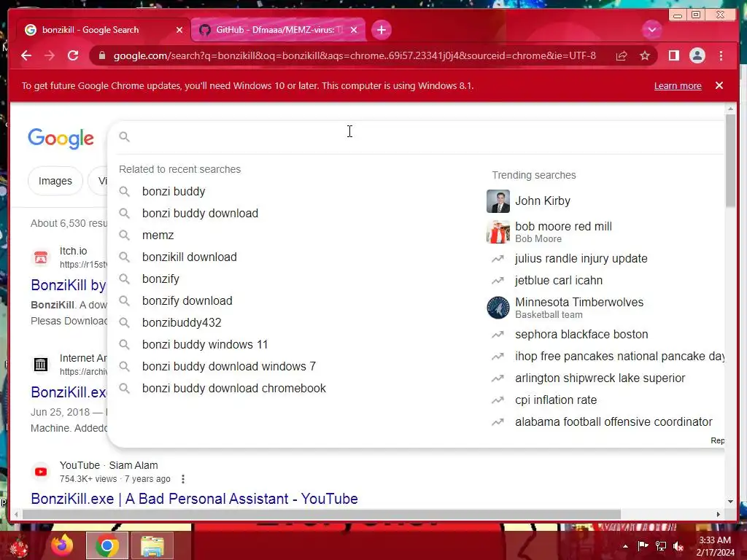This screenshot has height=560, width=747.
Task: Expand the tab search dropdown
Action: pyautogui.click(x=651, y=30)
